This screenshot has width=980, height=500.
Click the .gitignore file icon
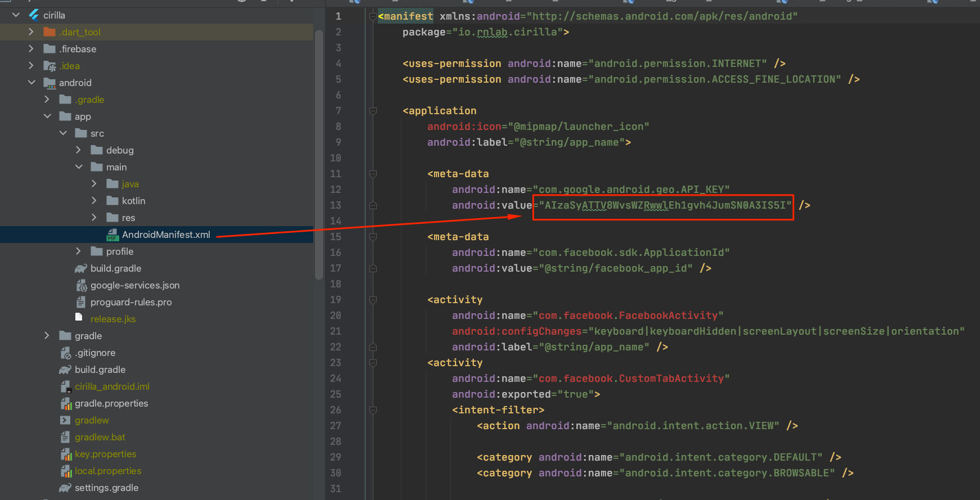(x=66, y=353)
